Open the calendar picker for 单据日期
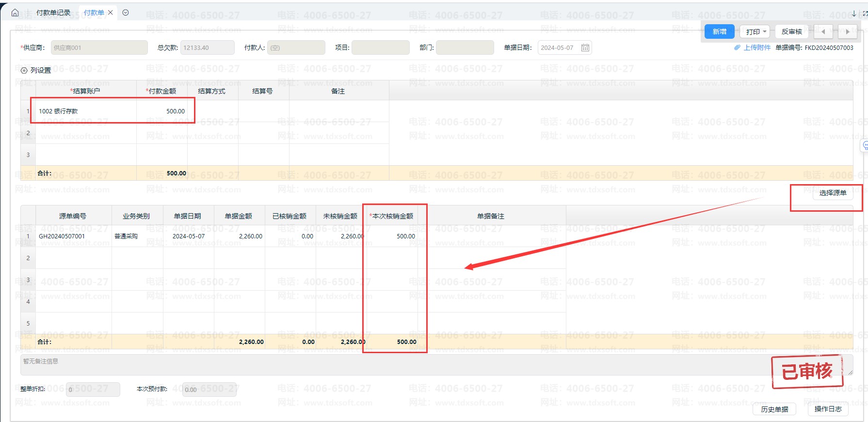 tap(585, 47)
